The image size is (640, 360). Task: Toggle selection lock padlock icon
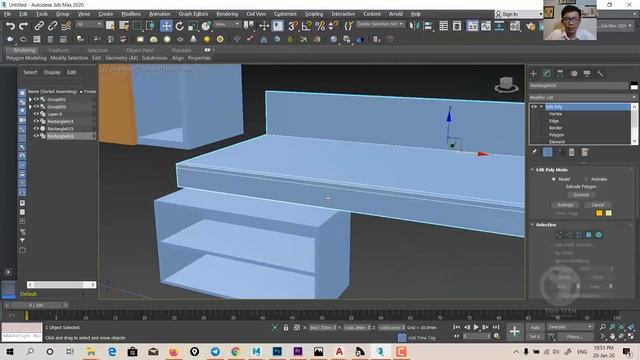(286, 327)
